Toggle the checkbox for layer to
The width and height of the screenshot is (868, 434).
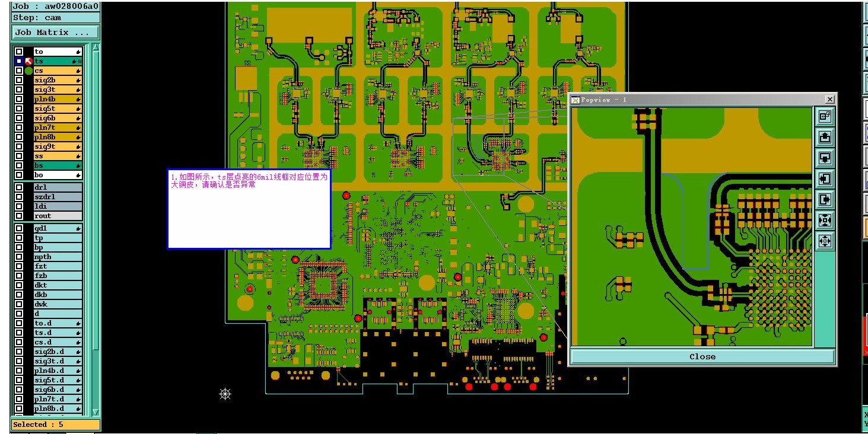19,52
